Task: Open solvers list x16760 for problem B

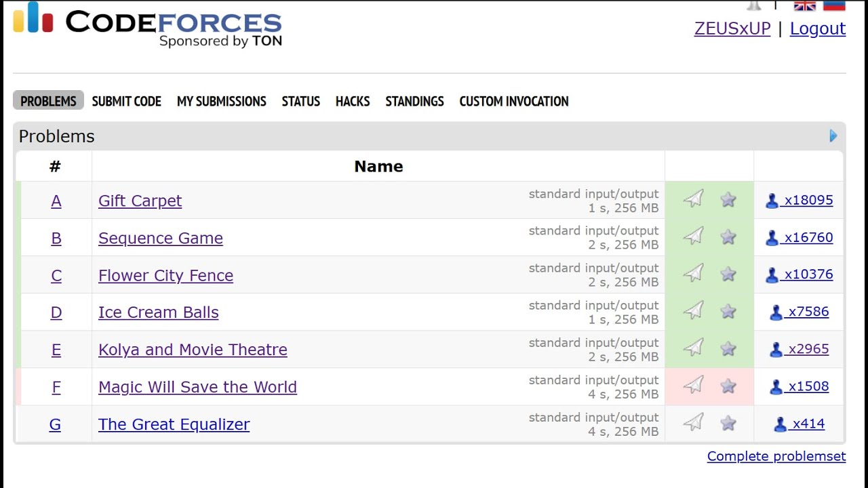Action: (x=799, y=237)
